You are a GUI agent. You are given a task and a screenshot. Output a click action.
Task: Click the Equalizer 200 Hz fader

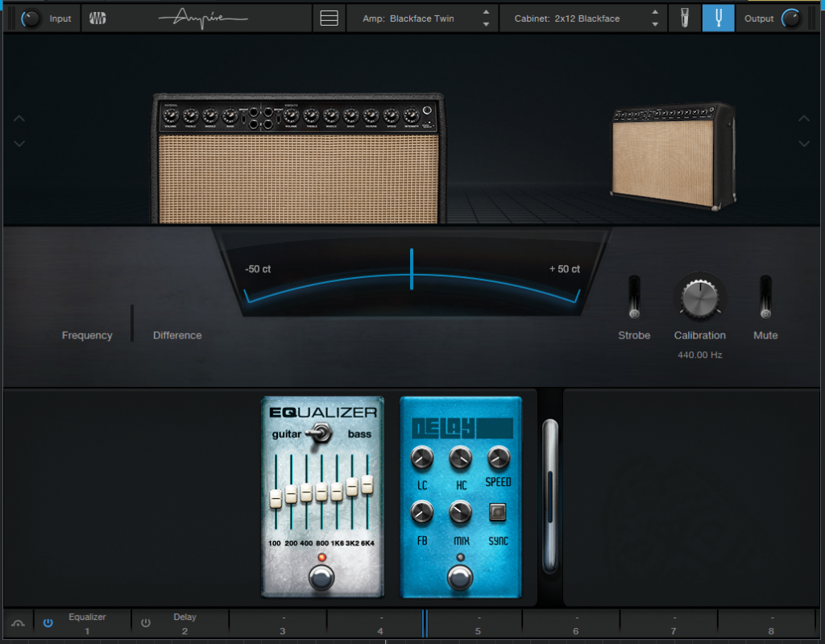(291, 494)
